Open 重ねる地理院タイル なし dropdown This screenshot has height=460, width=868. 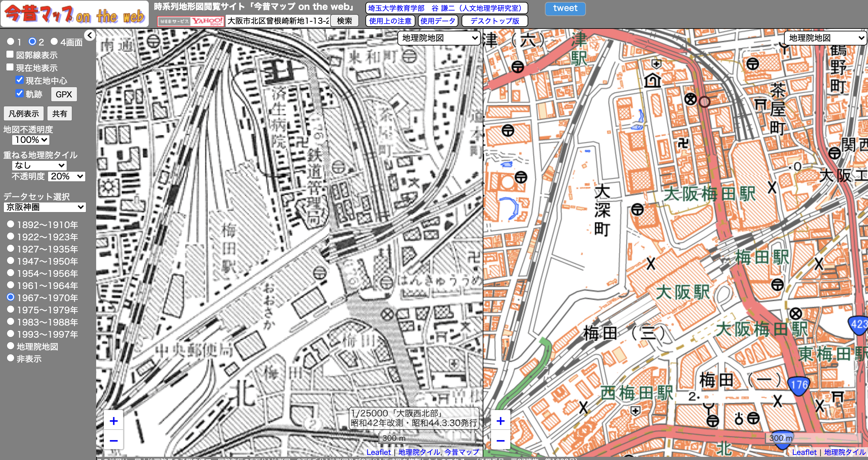pos(39,165)
